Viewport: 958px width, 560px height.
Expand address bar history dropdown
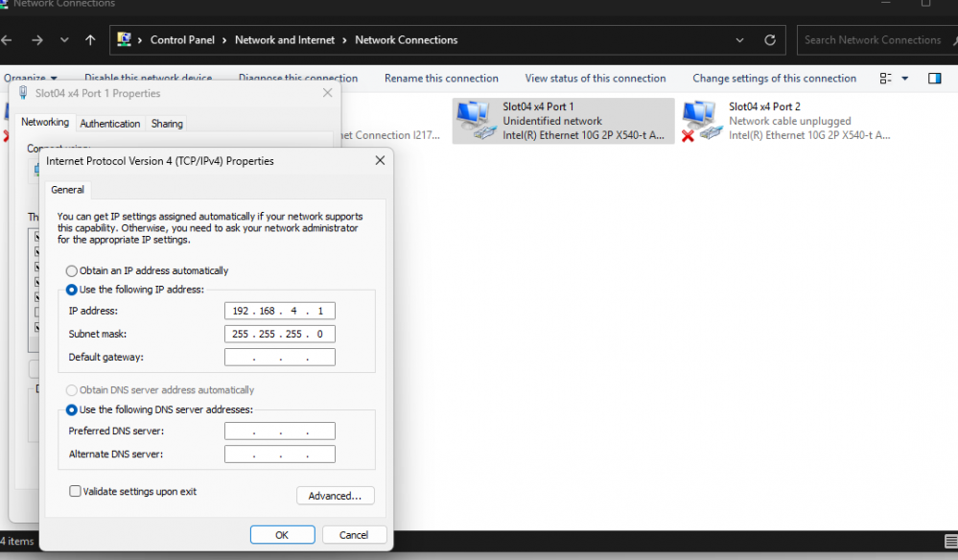tap(739, 40)
